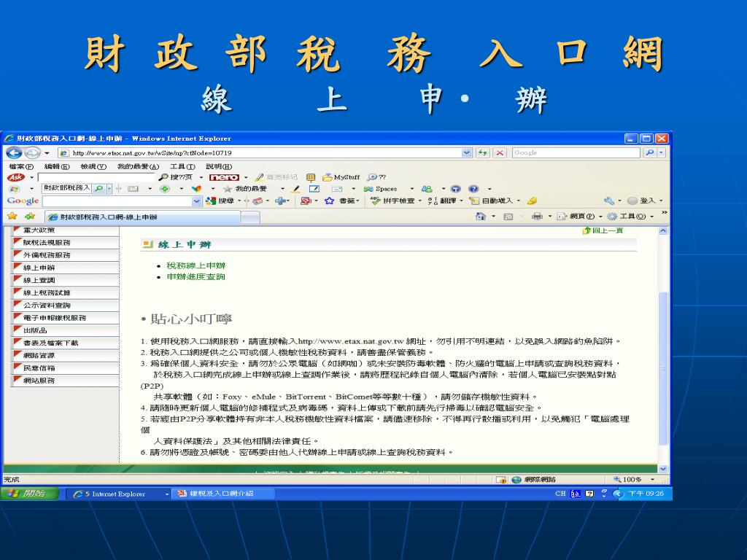Viewport: 747px width, 560px height.
Task: Click the 自動填入 autofill button
Action: pyautogui.click(x=491, y=201)
